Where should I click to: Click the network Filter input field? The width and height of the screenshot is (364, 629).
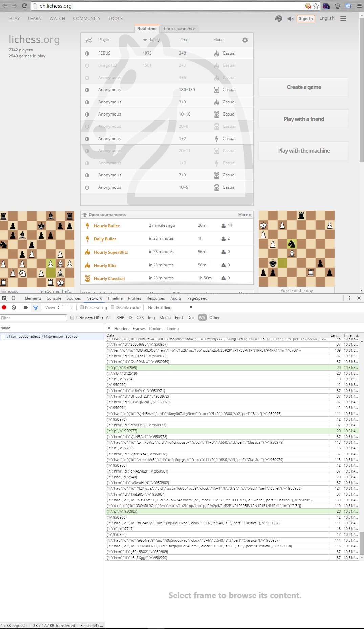coord(34,318)
